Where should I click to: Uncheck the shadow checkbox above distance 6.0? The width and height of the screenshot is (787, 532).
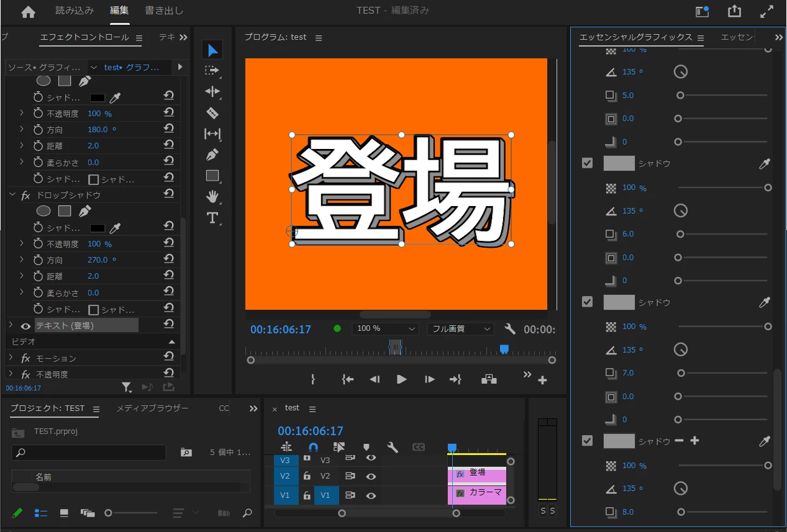pos(587,163)
